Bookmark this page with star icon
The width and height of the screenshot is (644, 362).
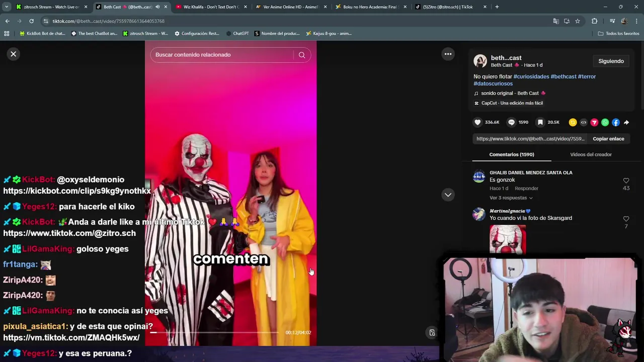[578, 21]
